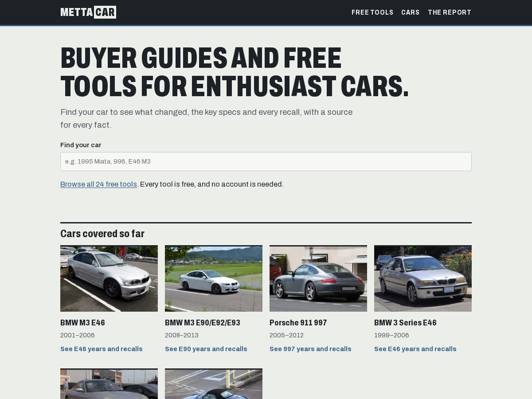Click the Porsche 911 997 title
Image resolution: width=532 pixels, height=399 pixels.
(x=298, y=323)
